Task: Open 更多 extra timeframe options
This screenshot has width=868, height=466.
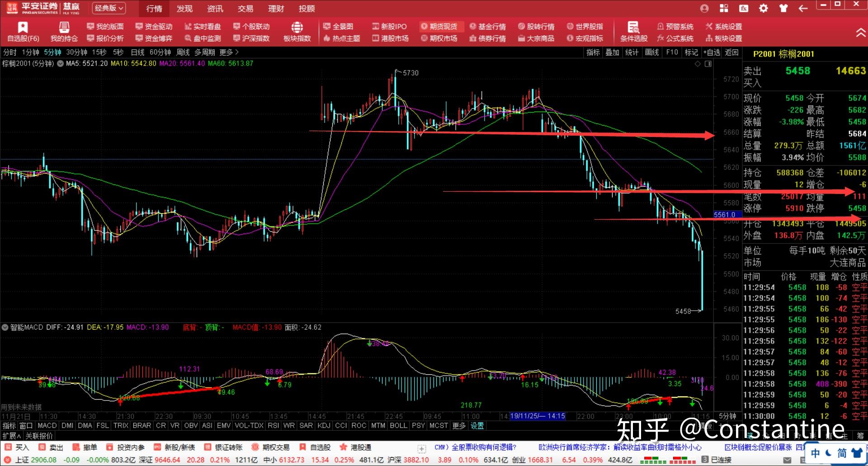Action: click(x=226, y=52)
